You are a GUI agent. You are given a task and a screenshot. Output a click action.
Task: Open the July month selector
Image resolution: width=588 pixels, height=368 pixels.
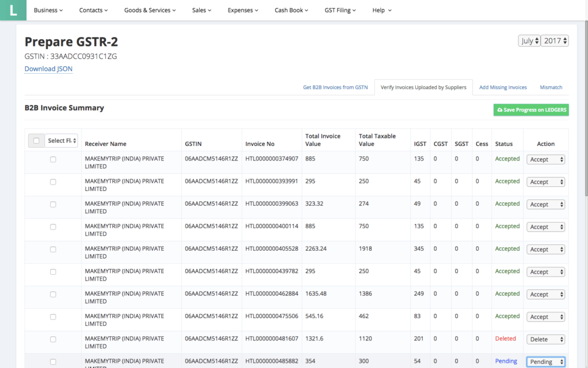(529, 40)
